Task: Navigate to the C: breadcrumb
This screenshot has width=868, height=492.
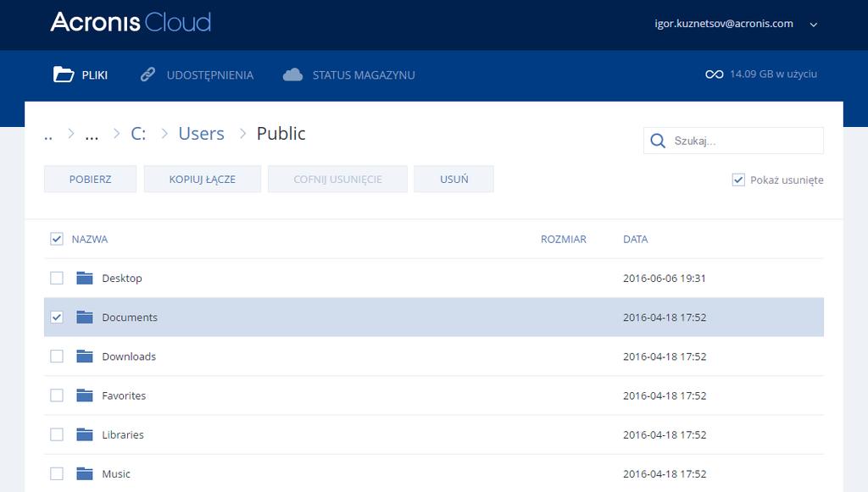Action: 138,133
